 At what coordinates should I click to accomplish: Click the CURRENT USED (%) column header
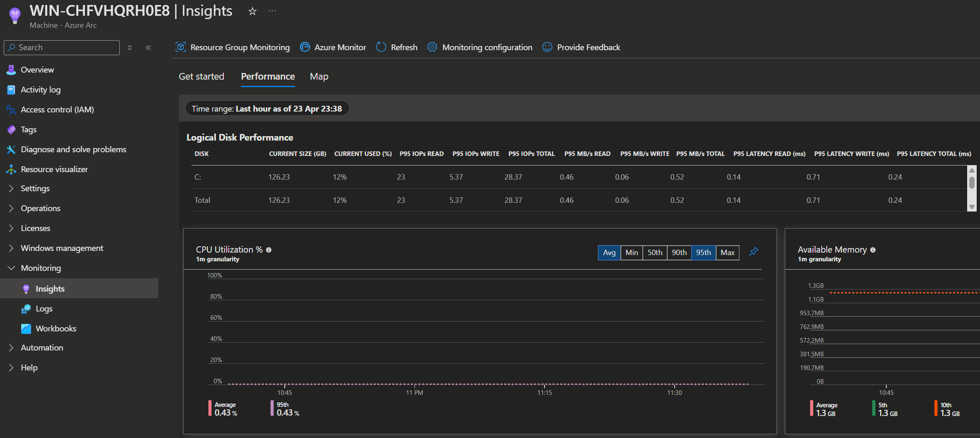pyautogui.click(x=363, y=154)
